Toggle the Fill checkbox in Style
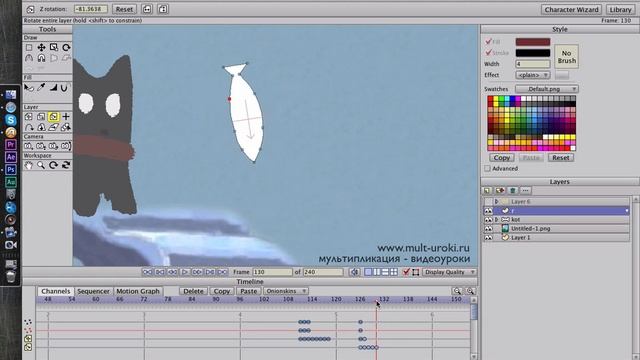 tap(488, 42)
